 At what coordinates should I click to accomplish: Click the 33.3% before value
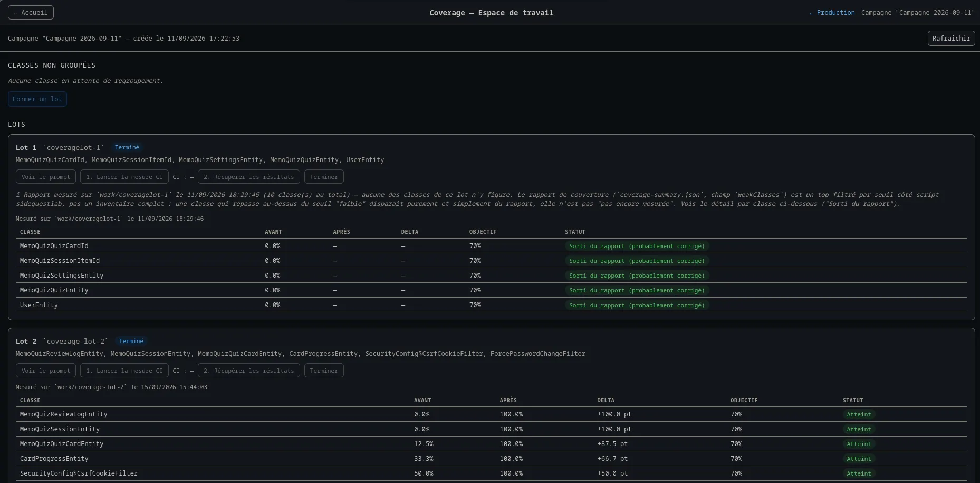click(424, 459)
